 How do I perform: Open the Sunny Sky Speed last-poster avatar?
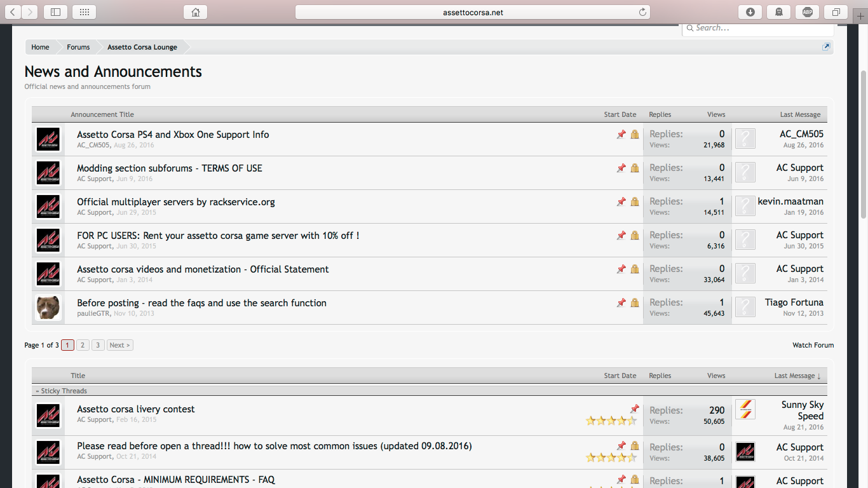pos(745,409)
